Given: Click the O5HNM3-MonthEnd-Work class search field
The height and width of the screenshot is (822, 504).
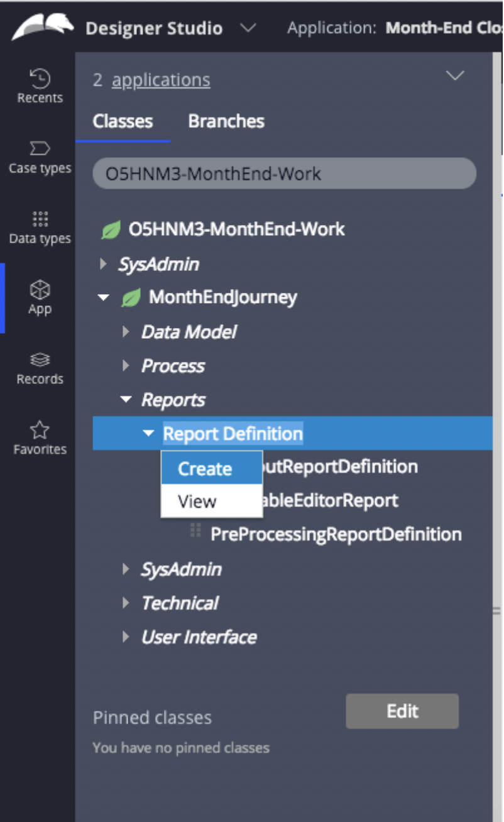Looking at the screenshot, I should [284, 173].
